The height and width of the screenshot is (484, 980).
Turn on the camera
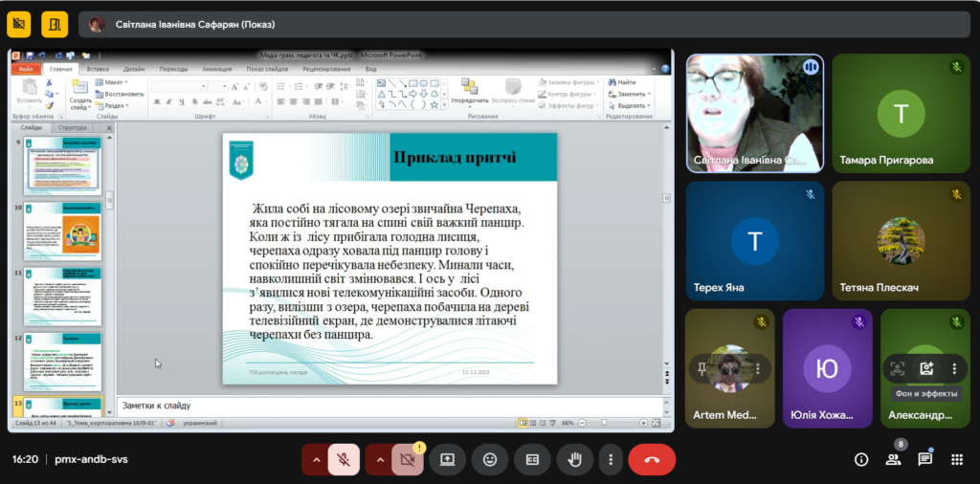point(406,460)
